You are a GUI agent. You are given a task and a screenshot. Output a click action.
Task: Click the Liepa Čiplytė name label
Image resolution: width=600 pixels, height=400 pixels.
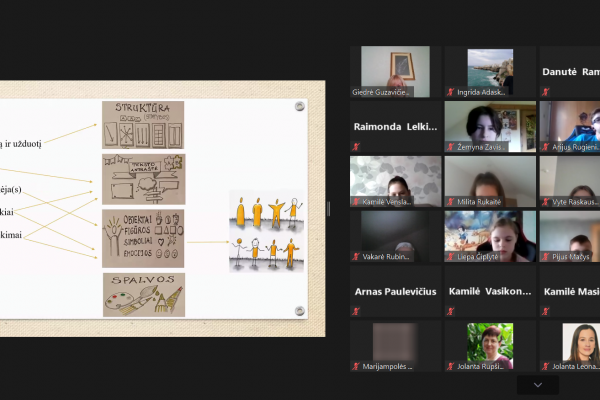[478, 256]
